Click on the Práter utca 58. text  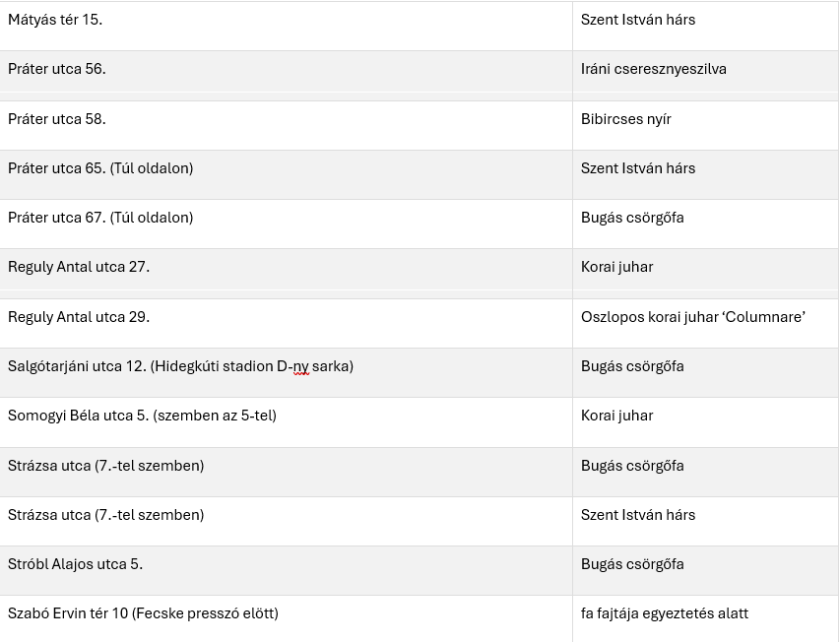pyautogui.click(x=57, y=119)
